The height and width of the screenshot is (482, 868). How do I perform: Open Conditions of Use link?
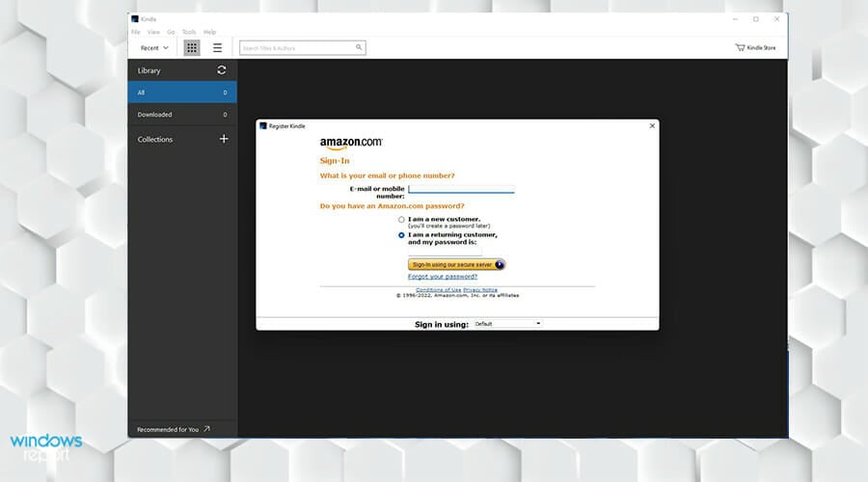(438, 290)
